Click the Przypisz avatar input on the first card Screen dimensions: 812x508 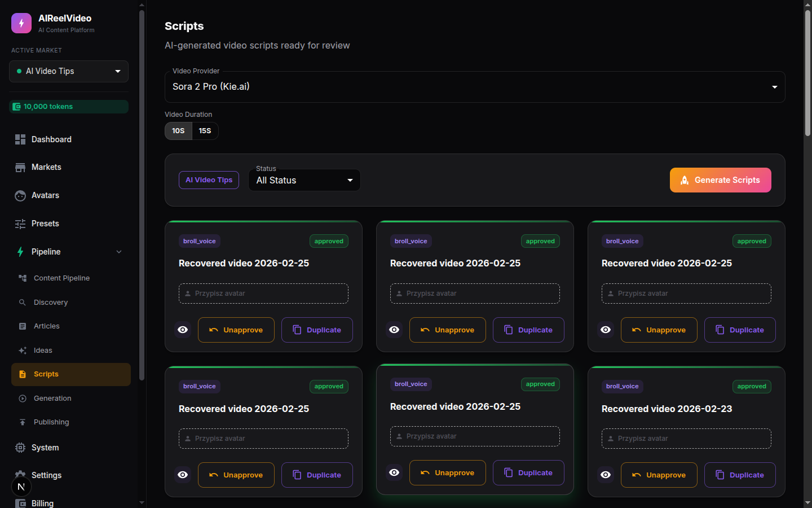[x=263, y=294]
